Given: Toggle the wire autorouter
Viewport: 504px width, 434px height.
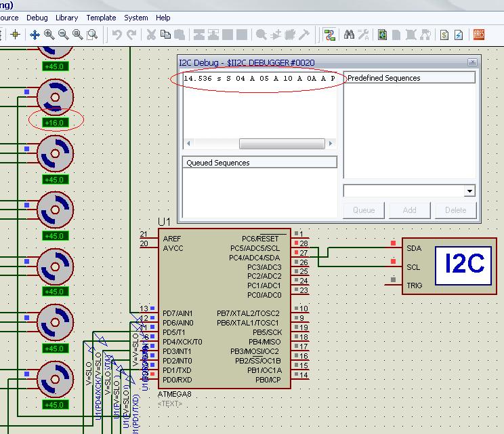Looking at the screenshot, I should [329, 35].
